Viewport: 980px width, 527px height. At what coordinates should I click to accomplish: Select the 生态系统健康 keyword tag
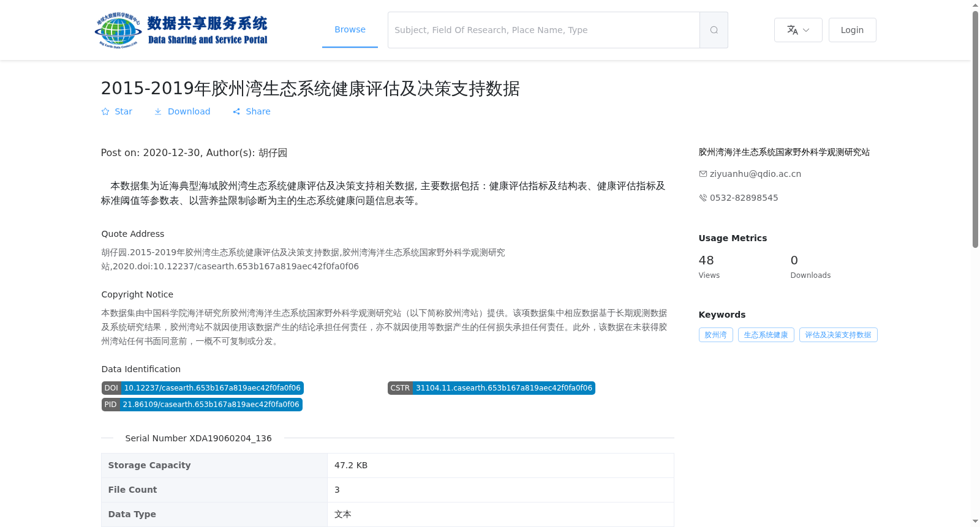pyautogui.click(x=766, y=335)
